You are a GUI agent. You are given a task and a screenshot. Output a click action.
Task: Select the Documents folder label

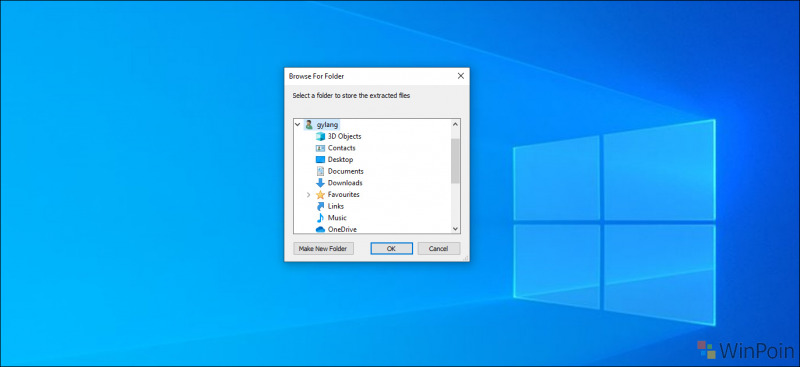pos(345,172)
